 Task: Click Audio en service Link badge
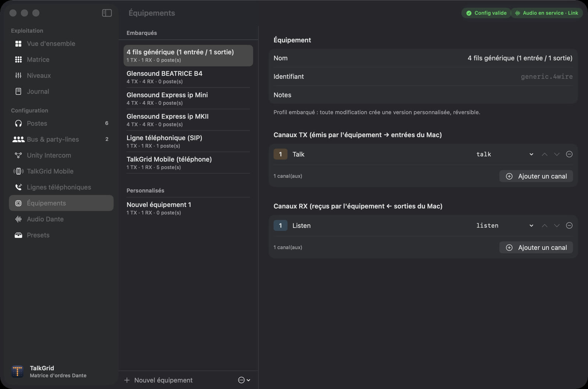(547, 13)
